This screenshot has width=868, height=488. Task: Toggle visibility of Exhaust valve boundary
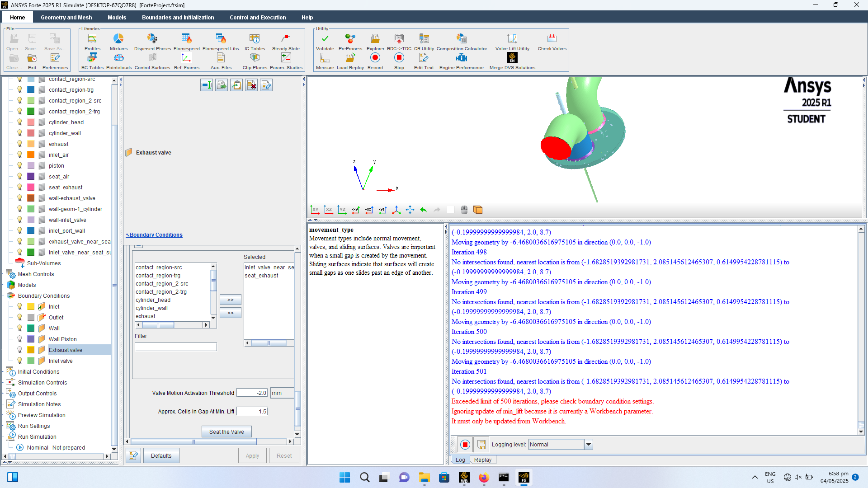tap(19, 350)
